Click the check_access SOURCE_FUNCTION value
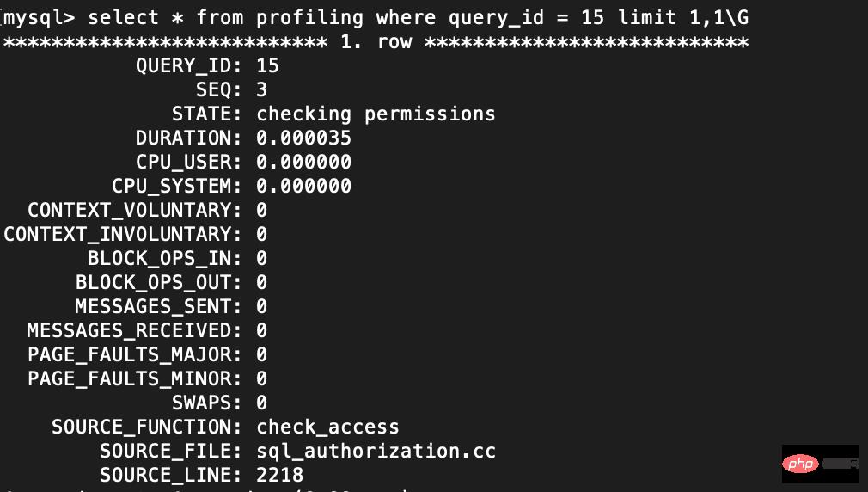 click(x=327, y=427)
